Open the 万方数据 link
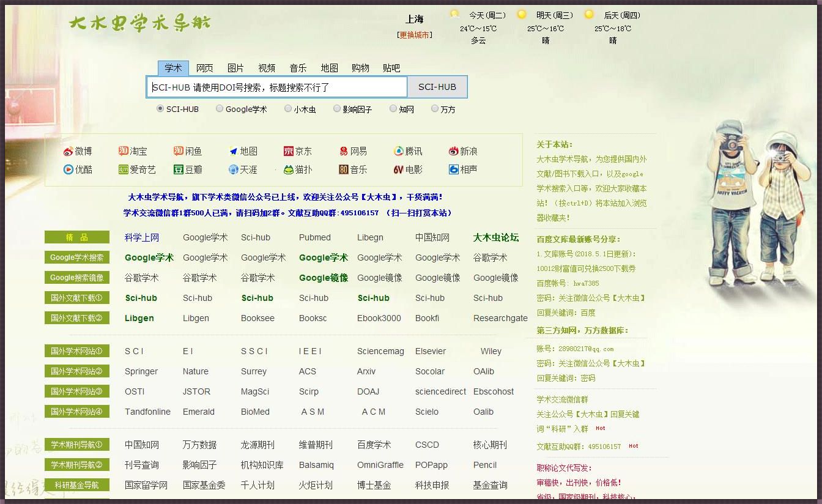 pyautogui.click(x=199, y=445)
